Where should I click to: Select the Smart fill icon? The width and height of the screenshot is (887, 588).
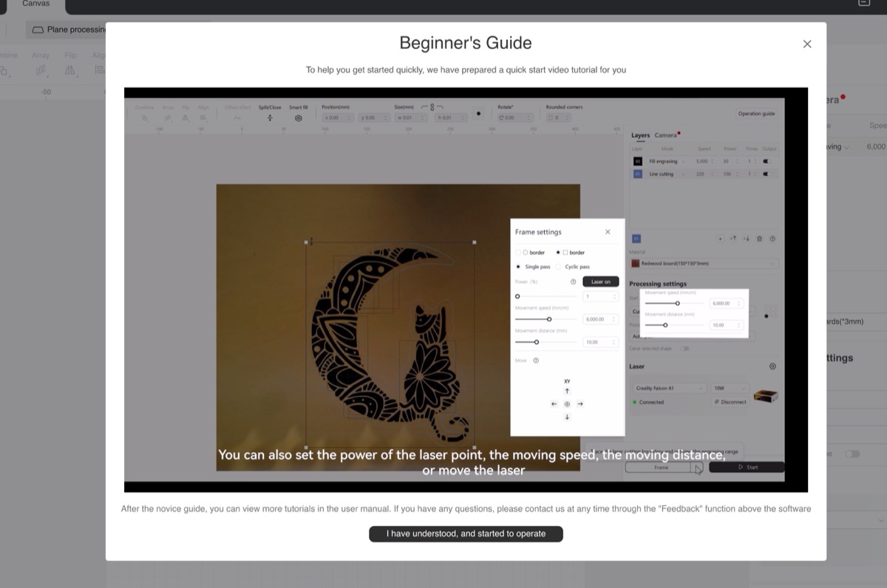tap(298, 117)
